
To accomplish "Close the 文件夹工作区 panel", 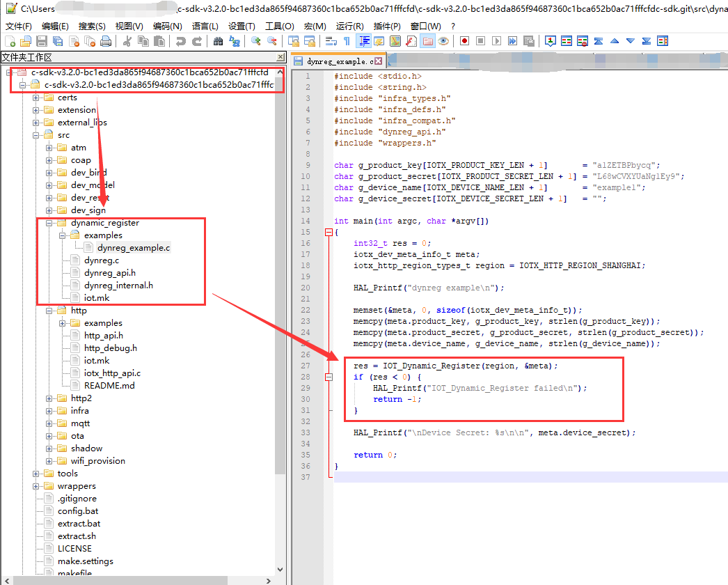I will [x=280, y=57].
